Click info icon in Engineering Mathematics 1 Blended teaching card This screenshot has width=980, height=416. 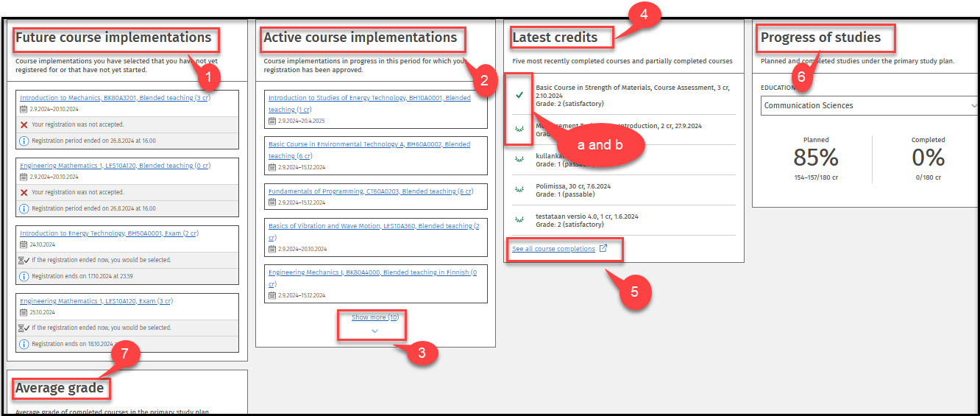point(24,208)
